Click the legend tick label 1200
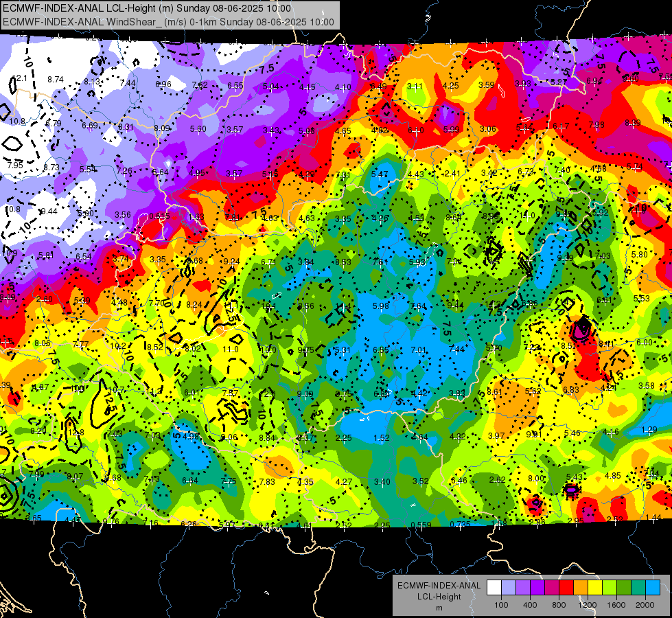Screen dimensions: 672x618 point(587,605)
